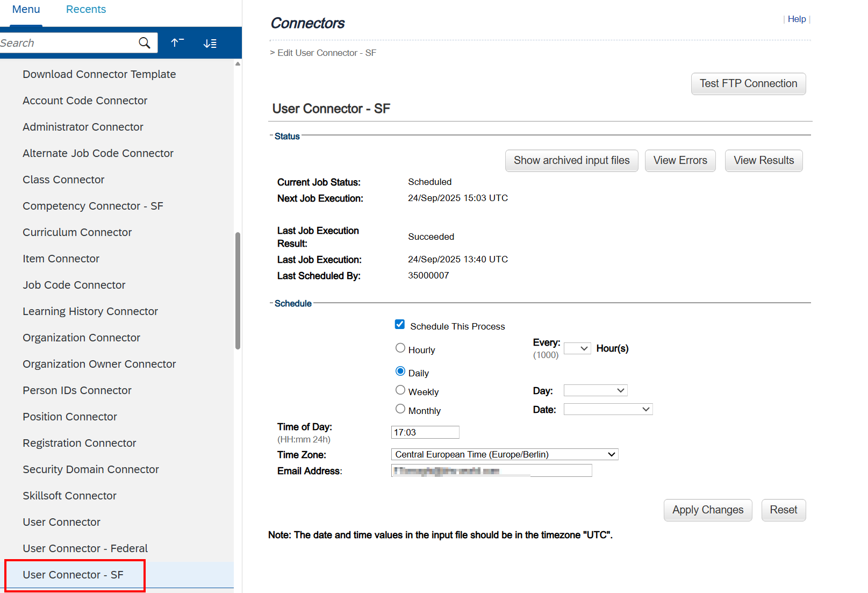Select the Monthly radio button
The image size is (868, 593).
[400, 409]
